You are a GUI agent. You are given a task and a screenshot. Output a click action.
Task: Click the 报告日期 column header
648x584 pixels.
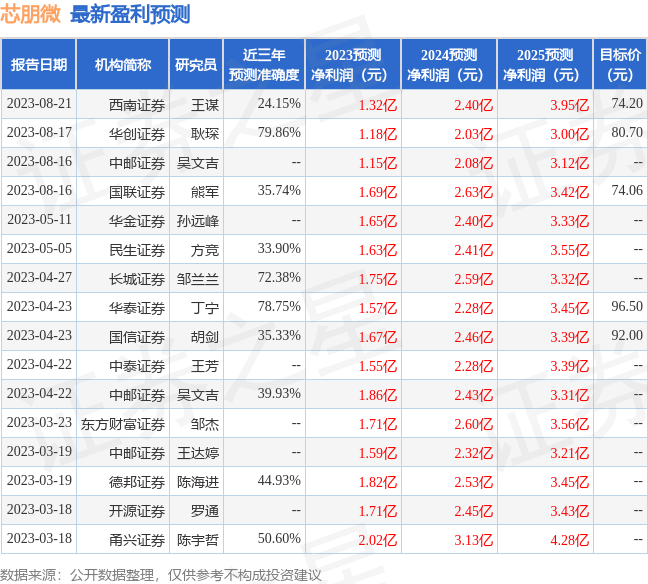pyautogui.click(x=39, y=64)
